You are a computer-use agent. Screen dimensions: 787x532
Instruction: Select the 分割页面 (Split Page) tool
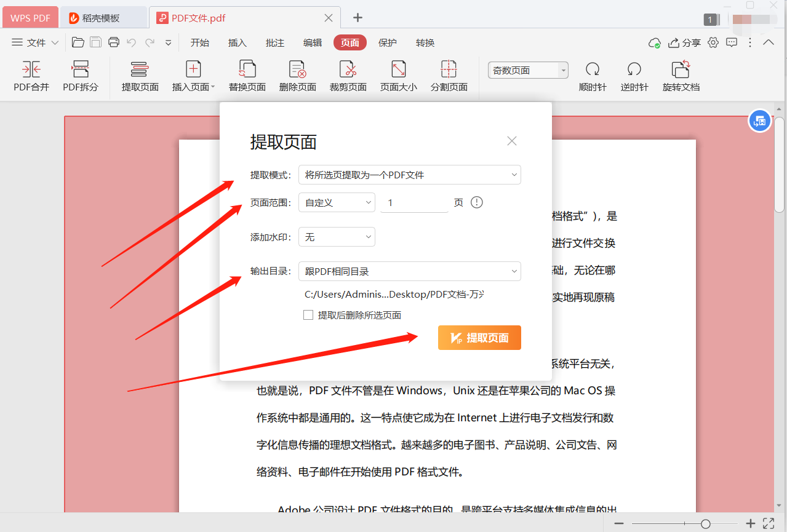point(449,75)
